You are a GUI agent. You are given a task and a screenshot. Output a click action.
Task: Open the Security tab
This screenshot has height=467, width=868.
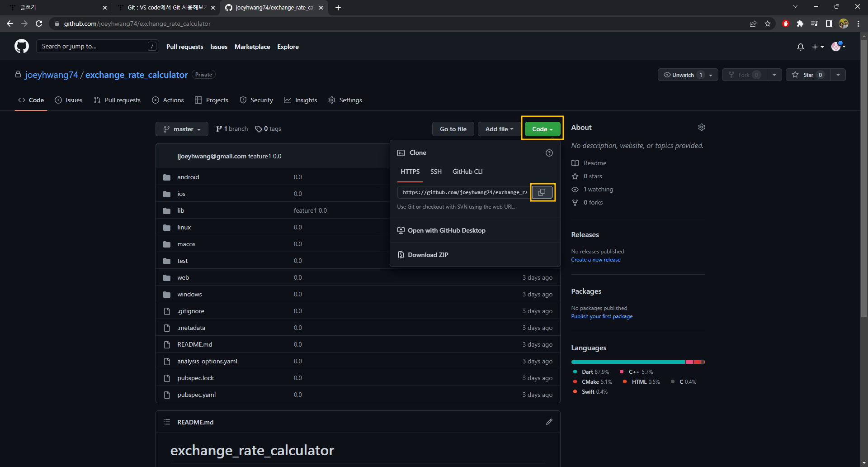pos(256,100)
